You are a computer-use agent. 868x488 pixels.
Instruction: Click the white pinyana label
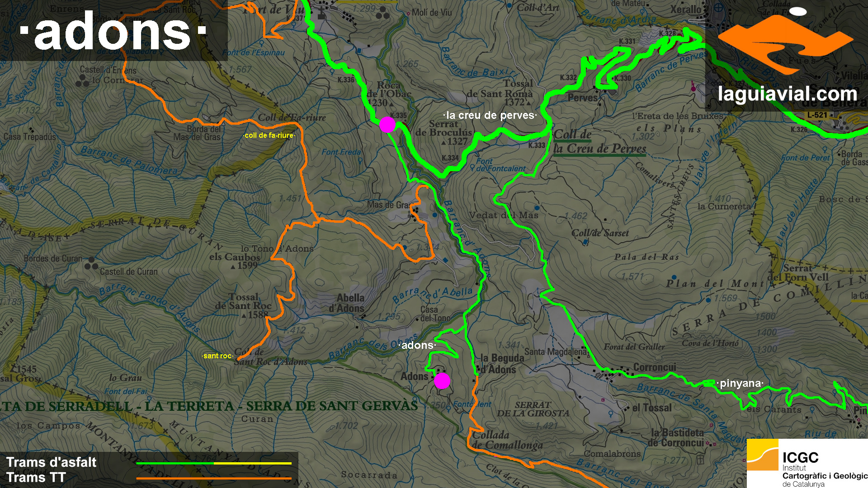(x=740, y=384)
